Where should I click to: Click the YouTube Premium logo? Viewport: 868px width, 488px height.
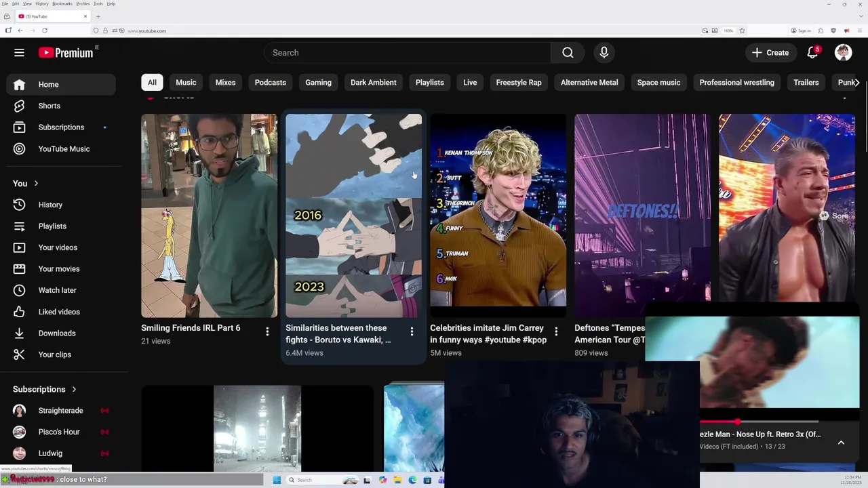(x=66, y=52)
